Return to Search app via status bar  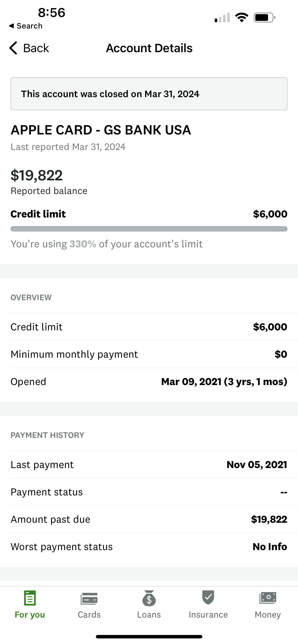point(26,26)
